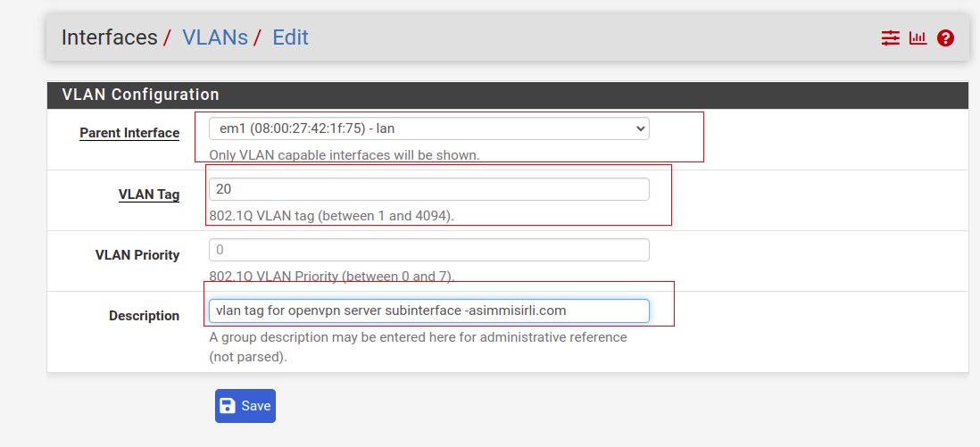Click the Parent Interface dropdown arrow

[639, 128]
